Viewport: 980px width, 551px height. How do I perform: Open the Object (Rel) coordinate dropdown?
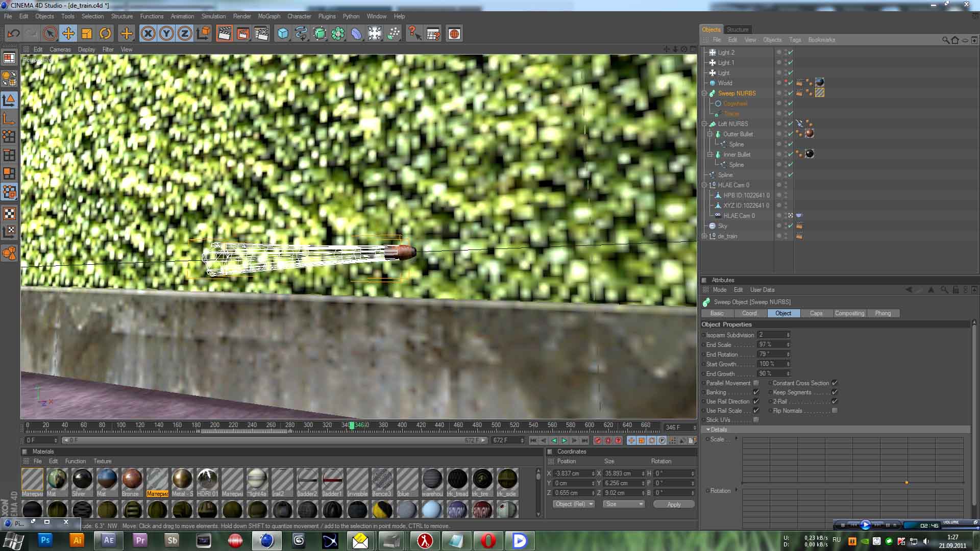574,504
